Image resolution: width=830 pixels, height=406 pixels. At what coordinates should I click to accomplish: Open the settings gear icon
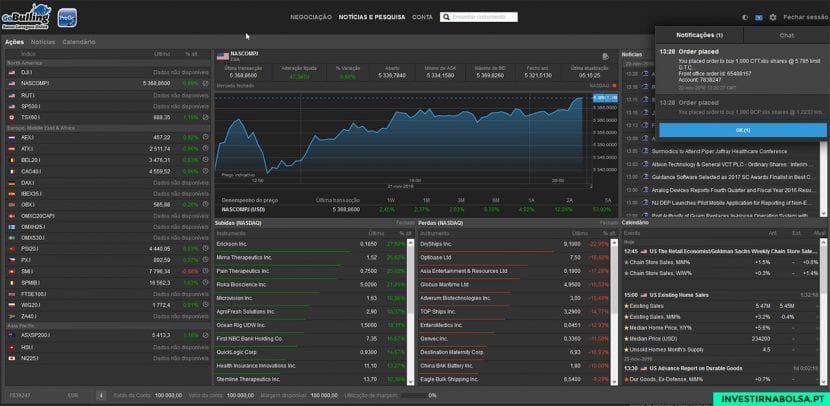[x=773, y=17]
